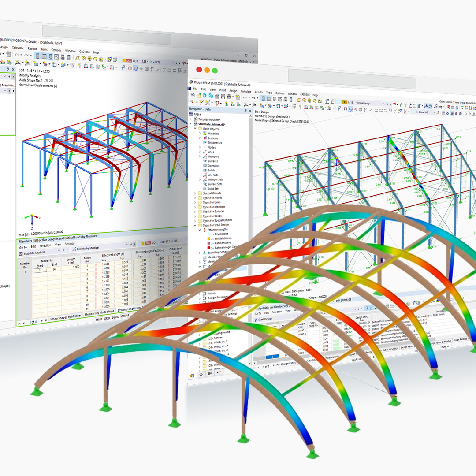Open the CO1 load combination dropdown
The width and height of the screenshot is (476, 476).
[x=155, y=243]
